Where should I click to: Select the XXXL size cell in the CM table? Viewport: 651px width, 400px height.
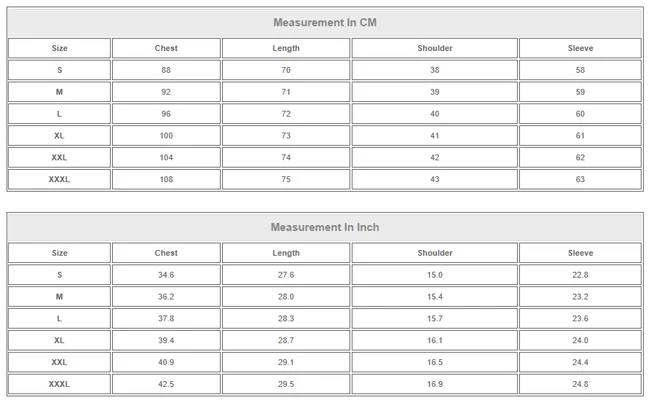(59, 180)
